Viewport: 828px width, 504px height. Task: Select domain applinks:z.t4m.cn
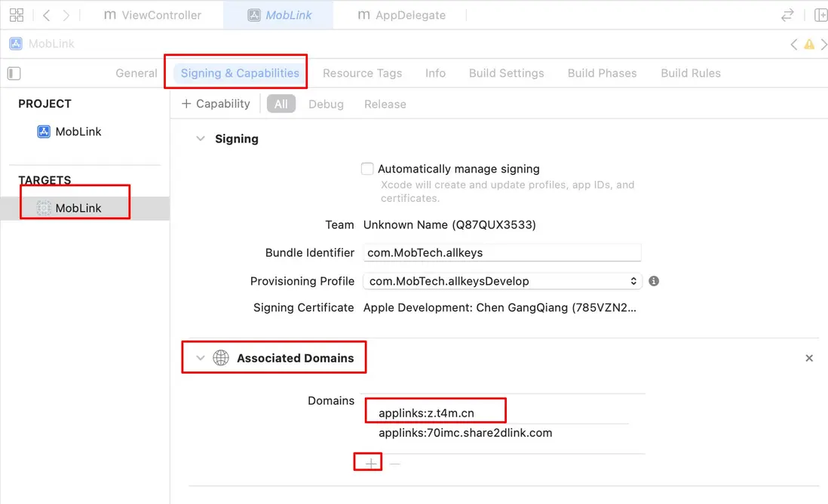pyautogui.click(x=426, y=414)
